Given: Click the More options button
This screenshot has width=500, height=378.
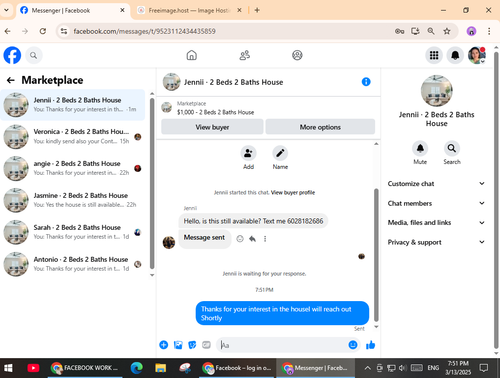Looking at the screenshot, I should [x=320, y=127].
